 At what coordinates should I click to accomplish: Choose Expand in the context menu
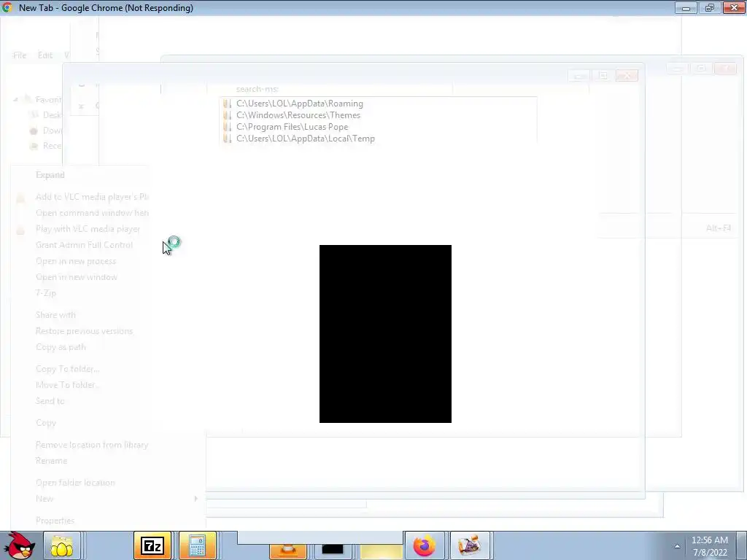(50, 175)
